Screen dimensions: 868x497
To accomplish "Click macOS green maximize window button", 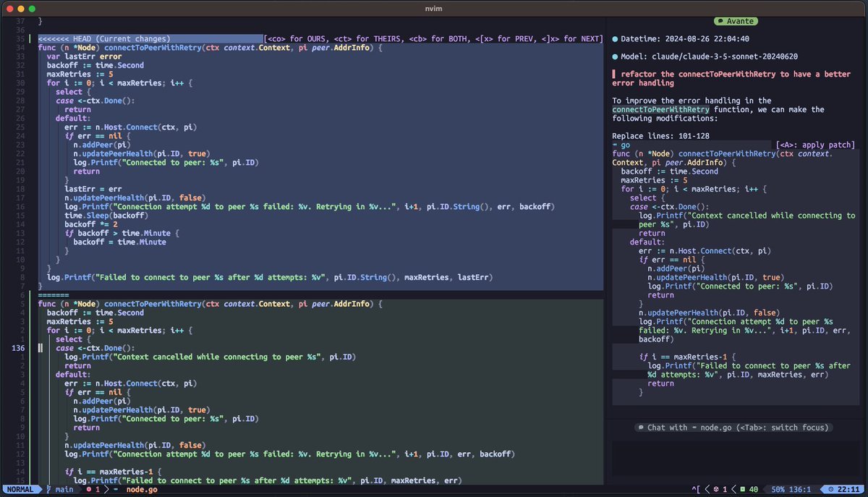I will point(33,8).
